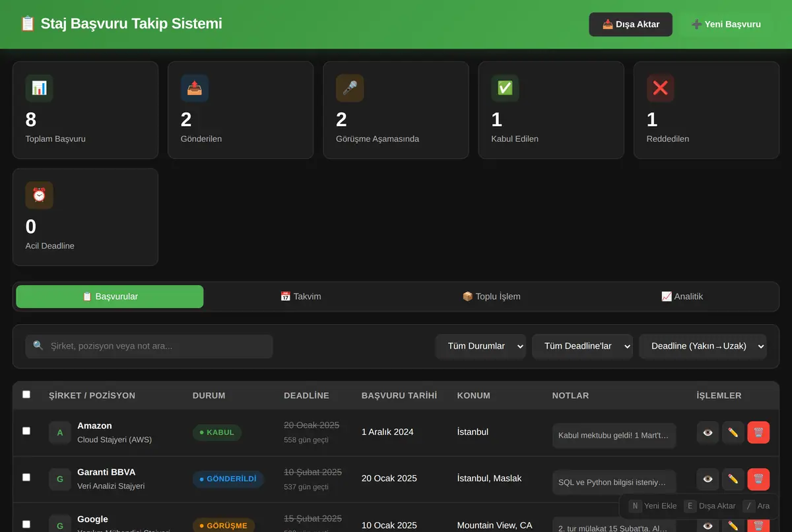Check the Garanti BBVA row checkbox
Viewport: 792px width, 532px height.
26,477
